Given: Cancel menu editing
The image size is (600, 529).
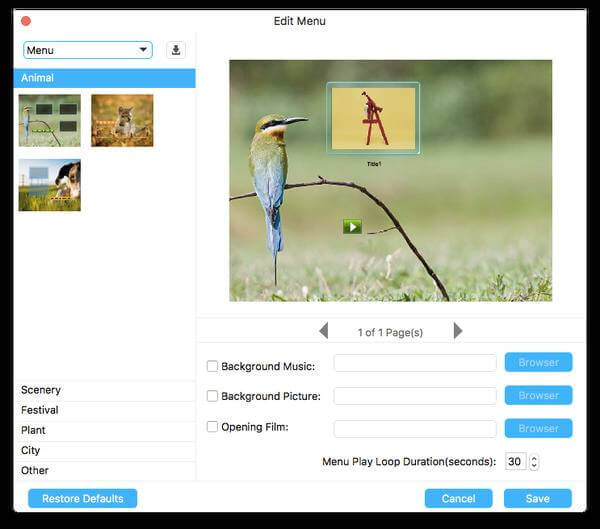Looking at the screenshot, I should (458, 498).
